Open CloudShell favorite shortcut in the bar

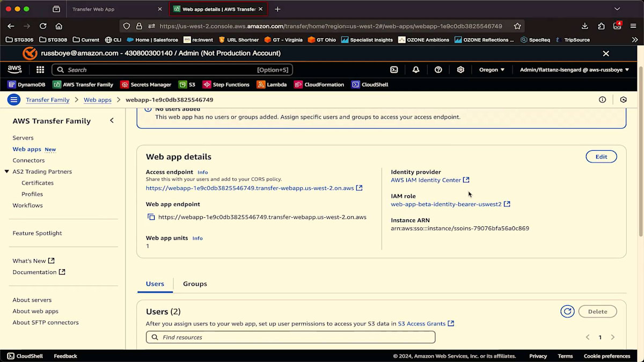[370, 85]
